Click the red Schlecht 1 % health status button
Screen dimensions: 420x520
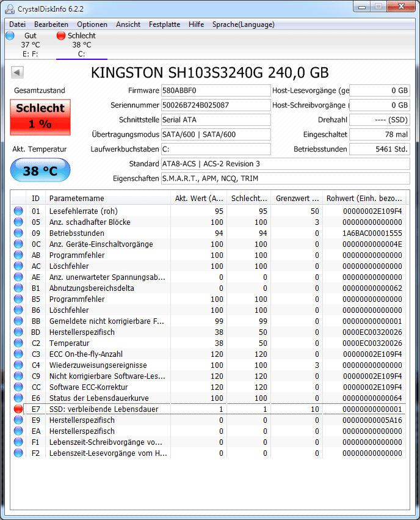pyautogui.click(x=40, y=117)
